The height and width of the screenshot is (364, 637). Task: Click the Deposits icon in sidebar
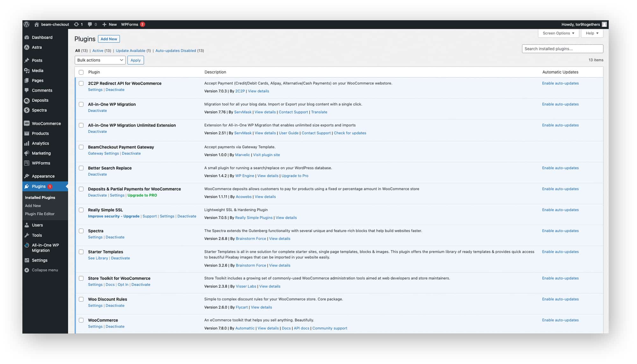point(27,100)
